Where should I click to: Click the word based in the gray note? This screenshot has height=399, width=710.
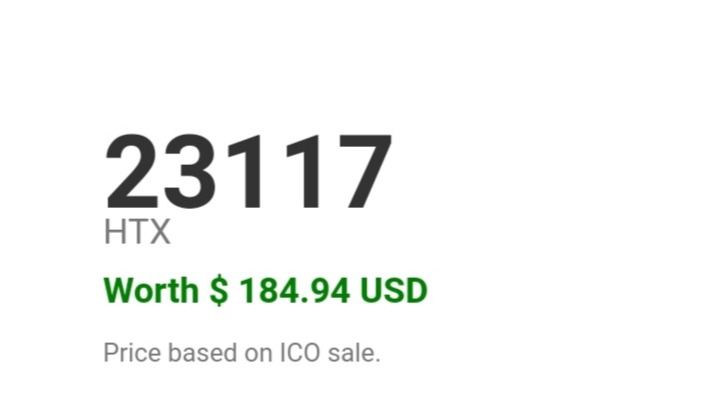[x=203, y=353]
